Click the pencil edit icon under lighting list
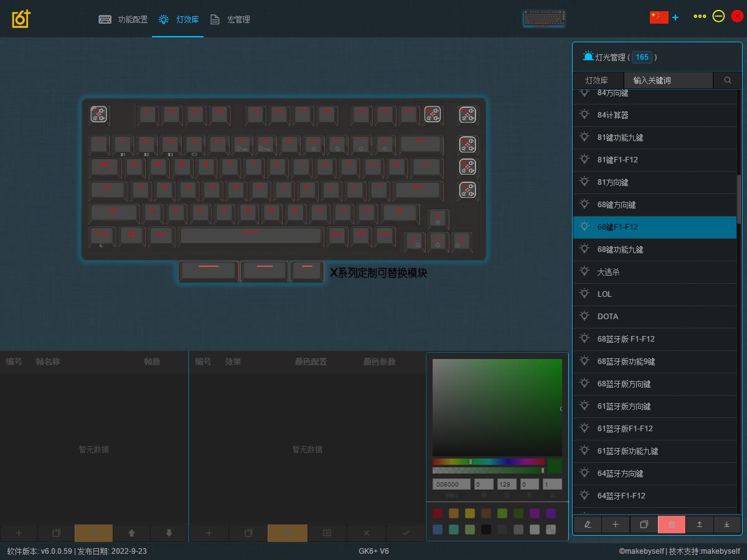Image resolution: width=747 pixels, height=560 pixels. pyautogui.click(x=587, y=525)
